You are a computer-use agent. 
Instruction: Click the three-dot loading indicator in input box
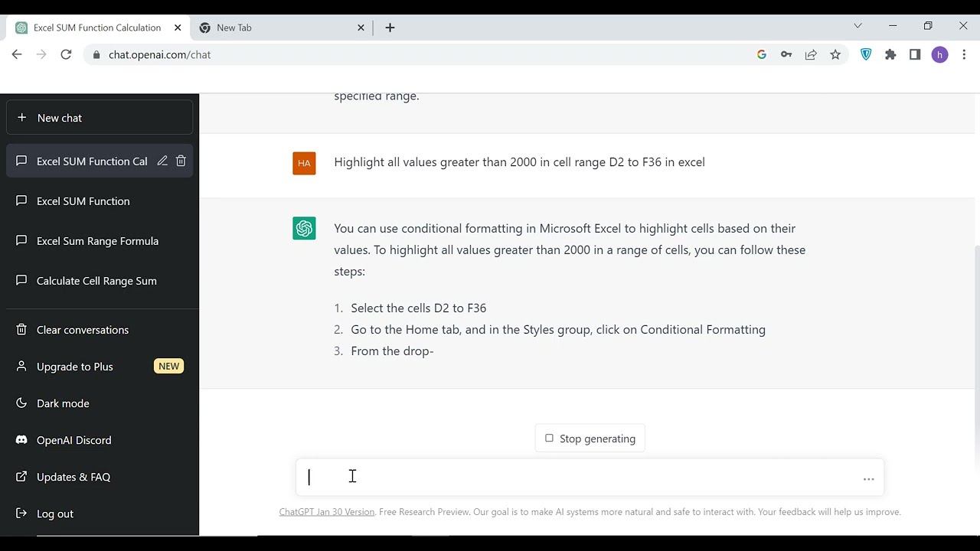click(868, 479)
